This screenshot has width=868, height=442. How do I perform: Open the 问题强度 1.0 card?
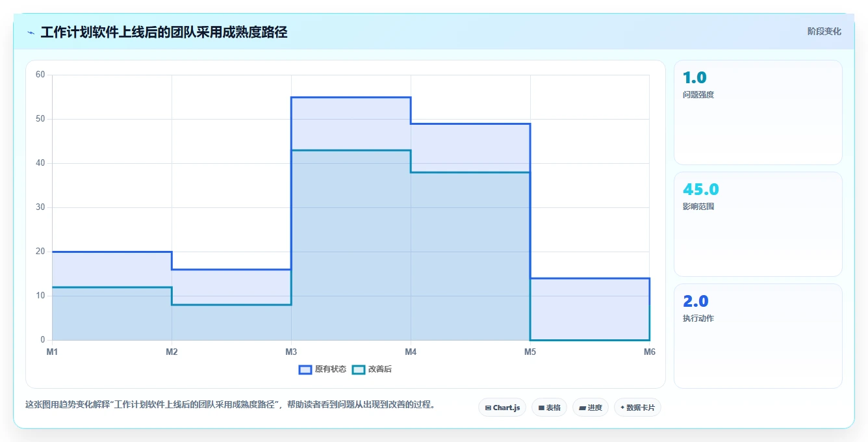pyautogui.click(x=758, y=112)
